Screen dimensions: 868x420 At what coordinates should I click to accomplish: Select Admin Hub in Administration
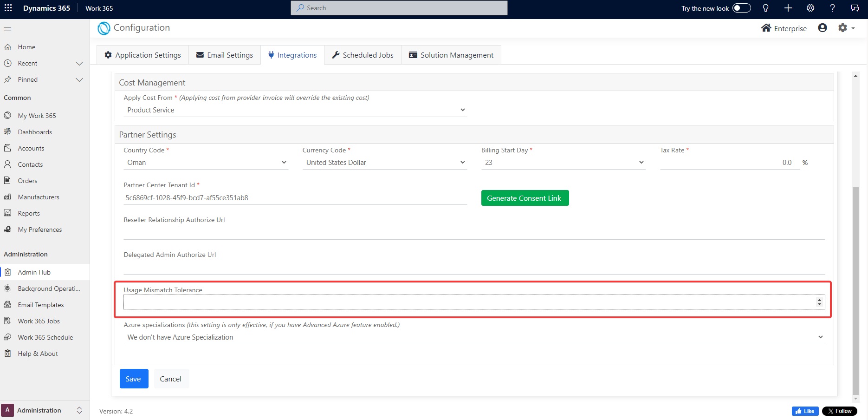(x=45, y=272)
